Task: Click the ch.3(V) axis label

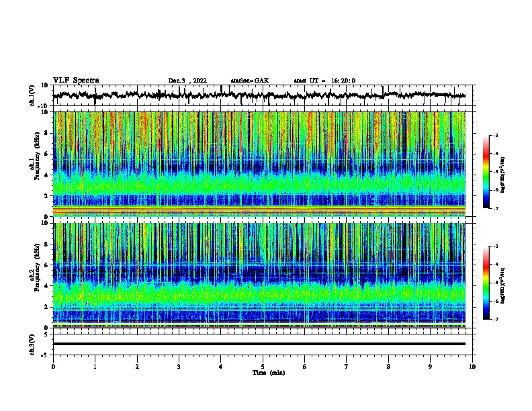Action: coord(32,345)
